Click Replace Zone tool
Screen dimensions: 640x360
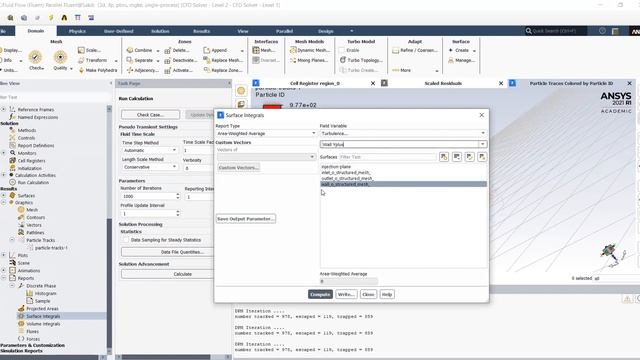[223, 70]
